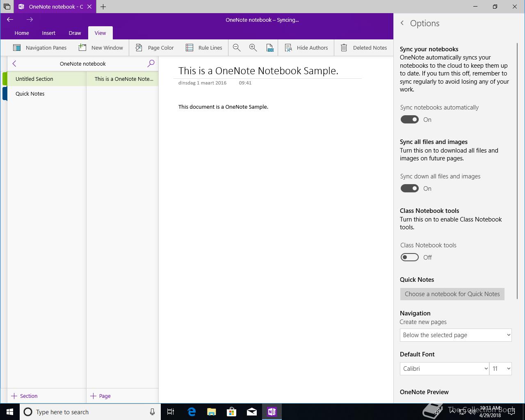The image size is (525, 420).
Task: Go back with notebook pane chevron
Action: [14, 64]
